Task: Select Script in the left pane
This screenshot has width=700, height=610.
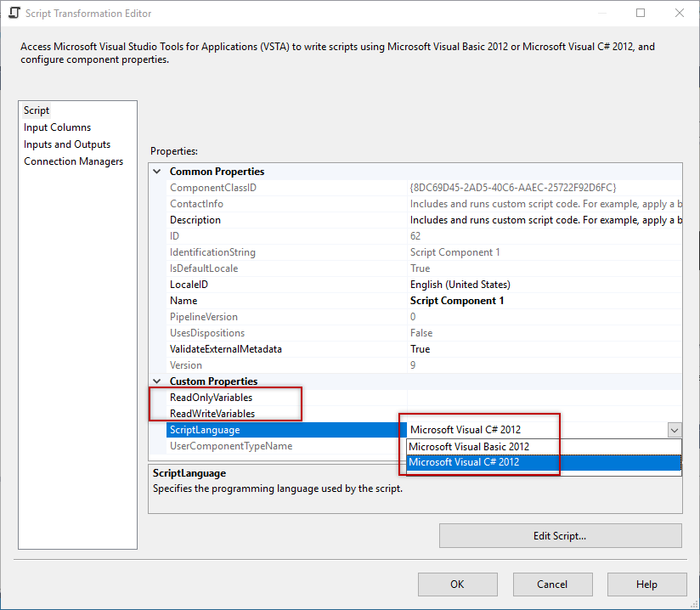Action: (x=37, y=110)
